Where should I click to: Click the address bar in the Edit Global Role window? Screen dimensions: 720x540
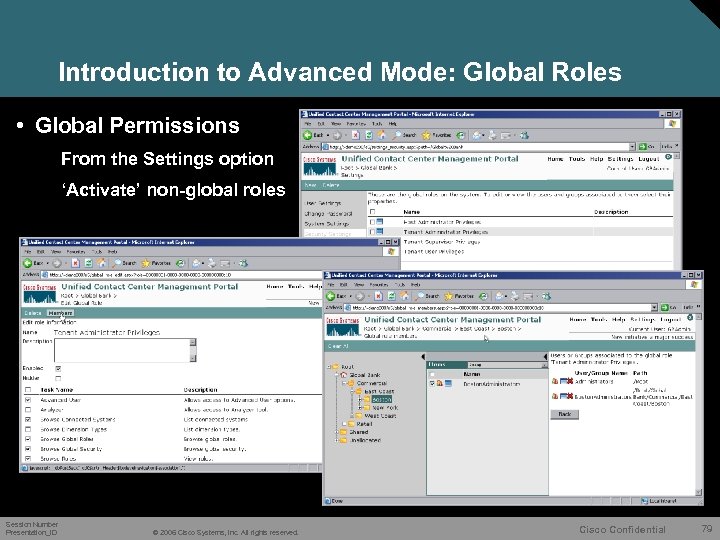coord(181,275)
